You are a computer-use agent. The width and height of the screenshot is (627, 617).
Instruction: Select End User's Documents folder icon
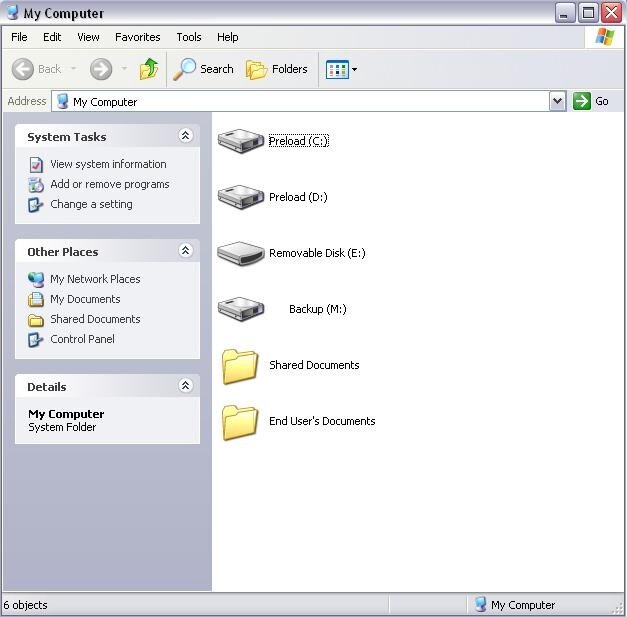point(241,422)
